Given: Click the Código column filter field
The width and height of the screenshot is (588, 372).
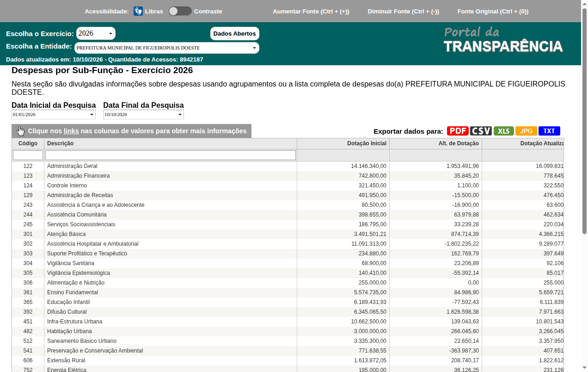Looking at the screenshot, I should 28,155.
